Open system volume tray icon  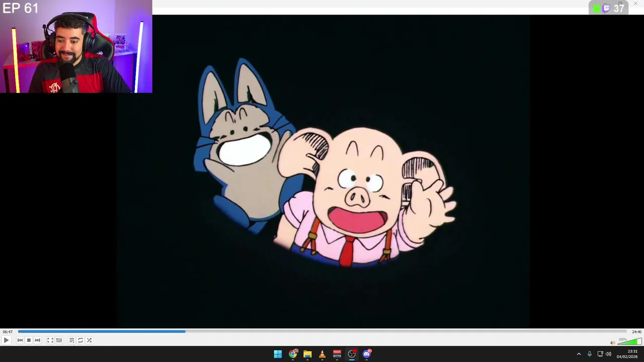click(x=608, y=354)
